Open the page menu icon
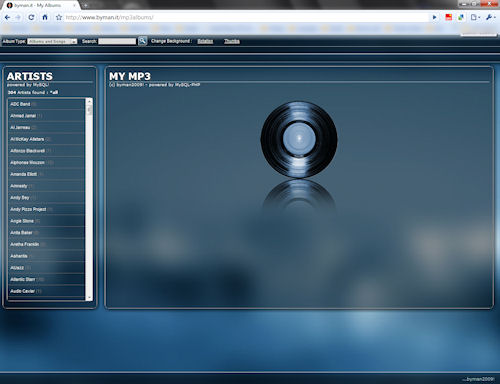The width and height of the screenshot is (500, 384). [x=475, y=17]
